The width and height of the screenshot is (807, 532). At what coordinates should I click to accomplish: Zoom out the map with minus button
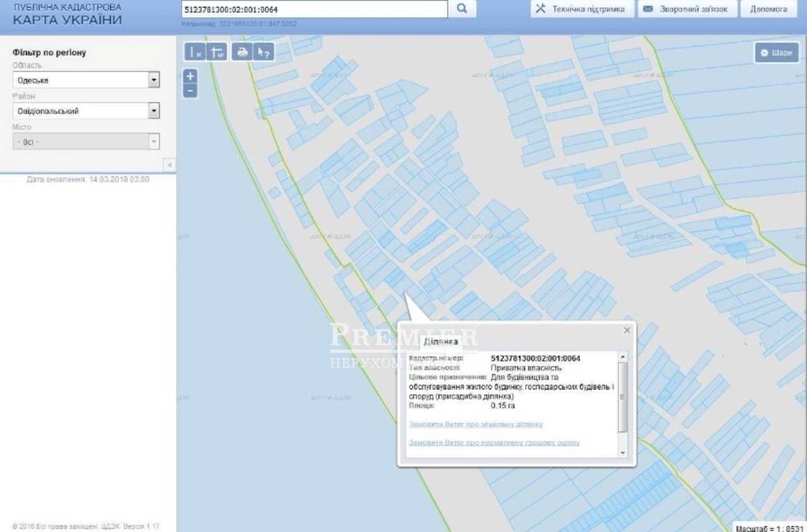pyautogui.click(x=192, y=90)
